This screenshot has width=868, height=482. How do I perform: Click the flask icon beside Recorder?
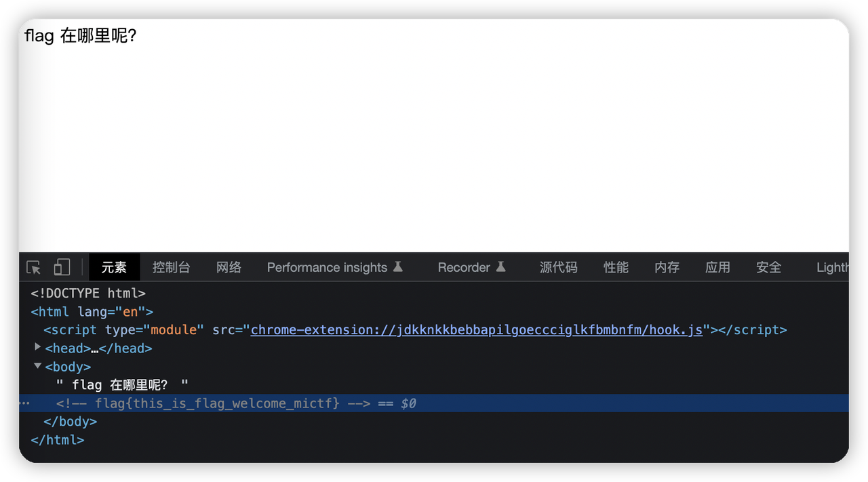[x=501, y=267]
